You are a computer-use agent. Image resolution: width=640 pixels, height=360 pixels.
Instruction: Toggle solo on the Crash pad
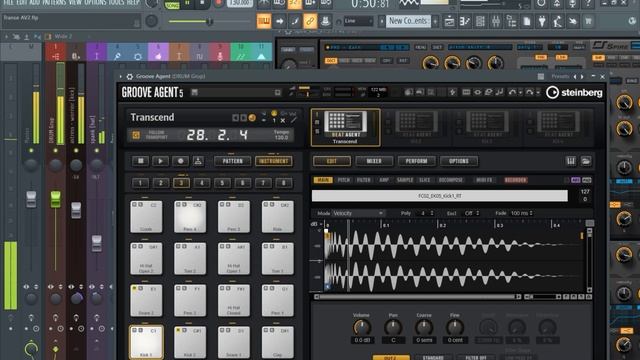click(x=140, y=204)
